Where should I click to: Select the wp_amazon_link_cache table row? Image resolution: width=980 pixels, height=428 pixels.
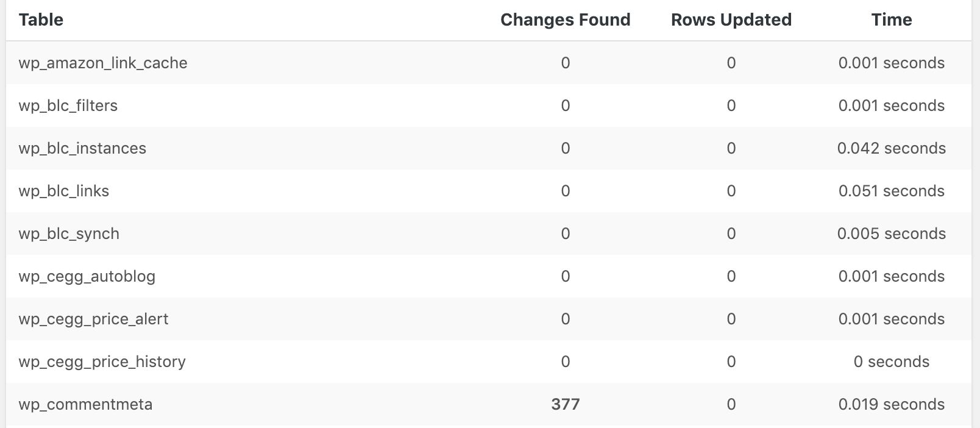pos(489,63)
